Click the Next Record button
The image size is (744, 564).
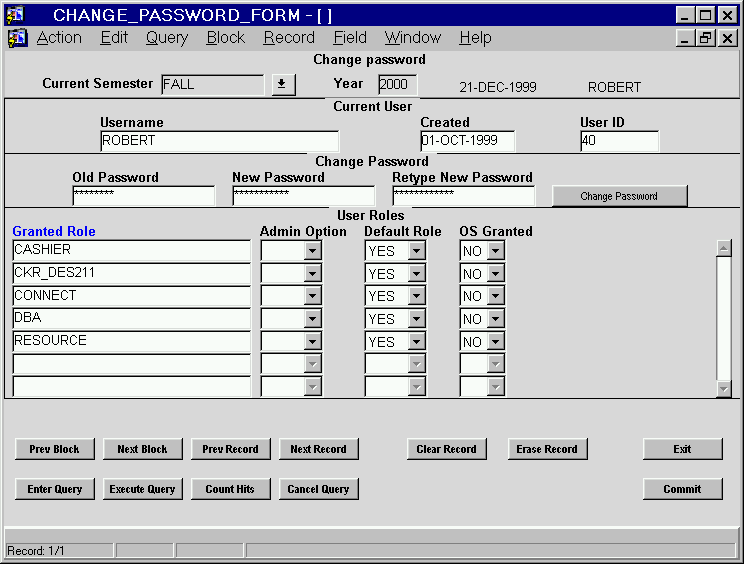coord(318,449)
